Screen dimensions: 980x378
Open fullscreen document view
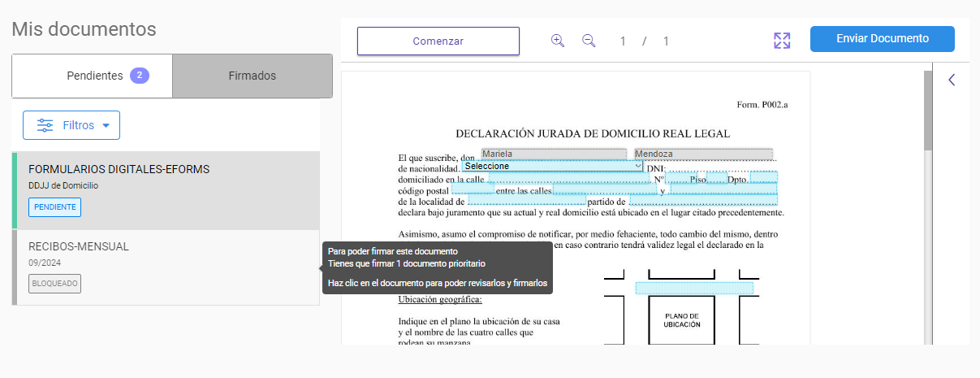tap(782, 41)
